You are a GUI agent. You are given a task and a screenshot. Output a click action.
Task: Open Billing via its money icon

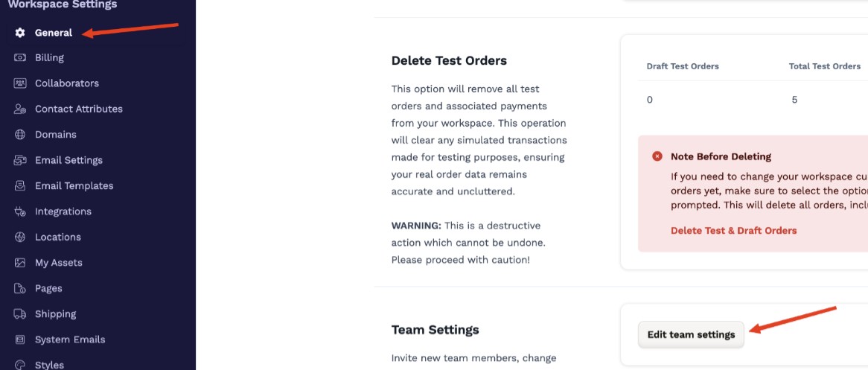coord(20,57)
